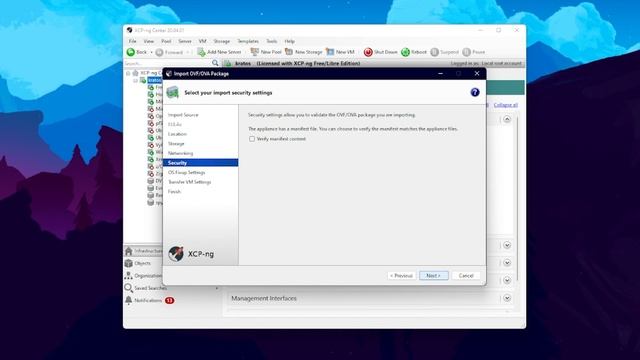Viewport: 640px width, 360px height.
Task: Open the Templates menu
Action: (248, 41)
